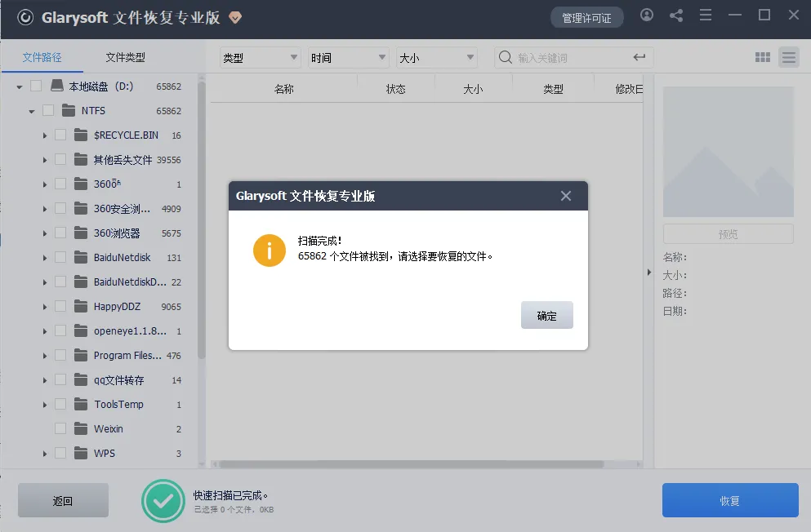Open the 类型 filter dropdown
Screen dimensions: 811x532
[x=261, y=57]
